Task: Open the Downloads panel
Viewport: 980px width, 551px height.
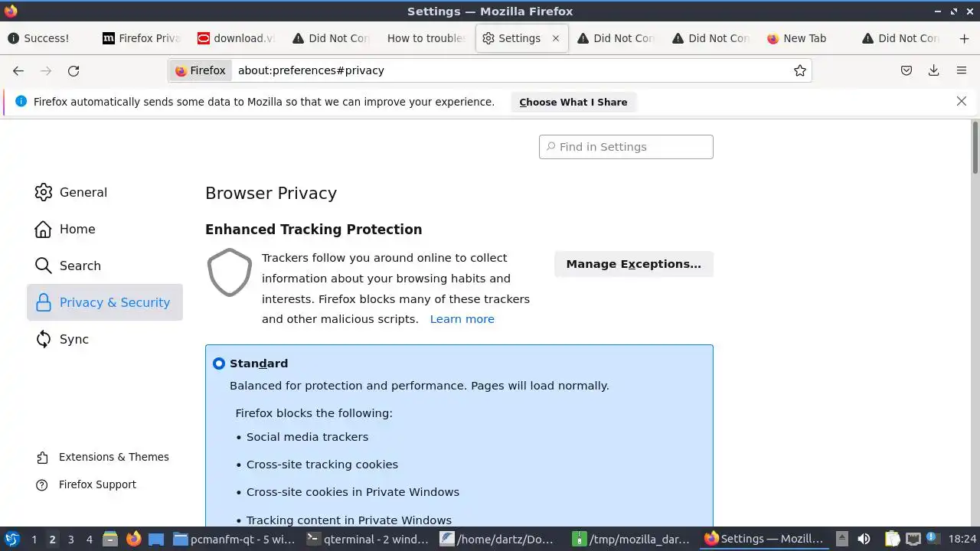Action: click(x=934, y=70)
